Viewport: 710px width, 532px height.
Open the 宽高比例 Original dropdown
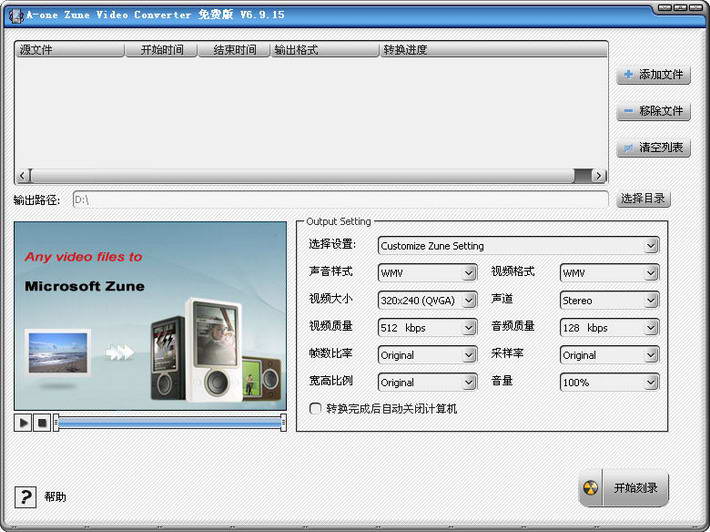tap(427, 383)
